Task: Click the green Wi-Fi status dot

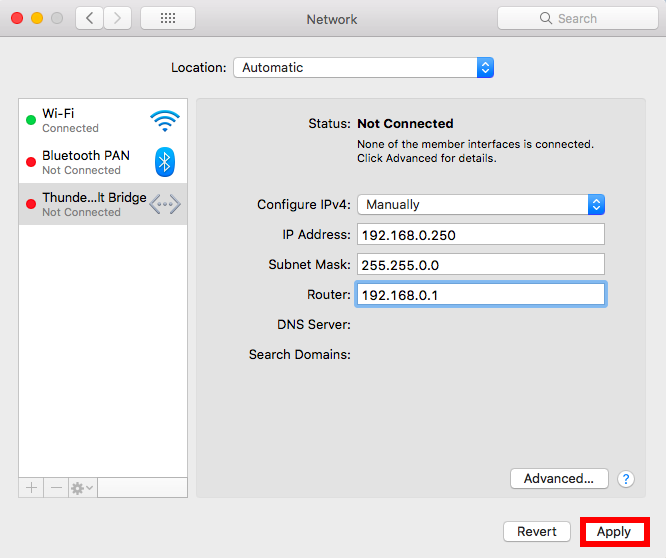Action: (31, 120)
